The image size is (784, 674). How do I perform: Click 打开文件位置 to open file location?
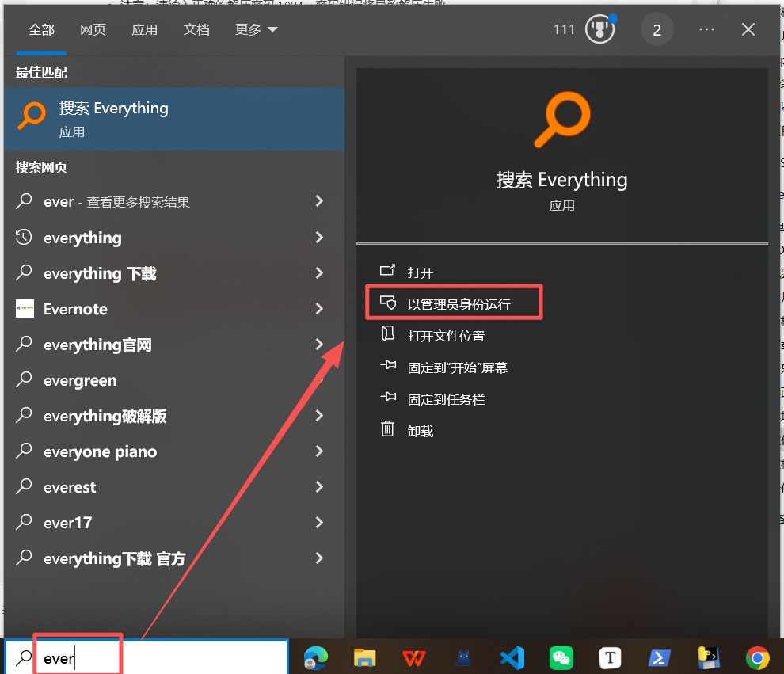pyautogui.click(x=447, y=335)
